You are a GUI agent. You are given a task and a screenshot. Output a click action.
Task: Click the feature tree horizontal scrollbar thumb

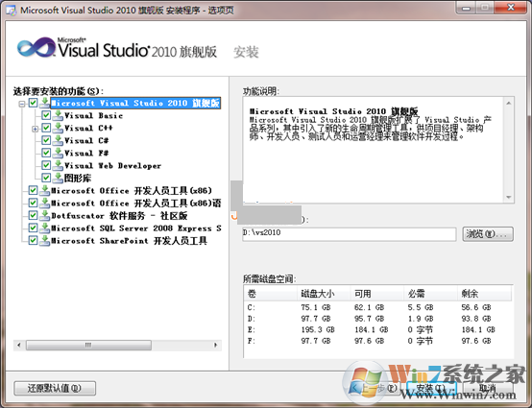[x=88, y=345]
